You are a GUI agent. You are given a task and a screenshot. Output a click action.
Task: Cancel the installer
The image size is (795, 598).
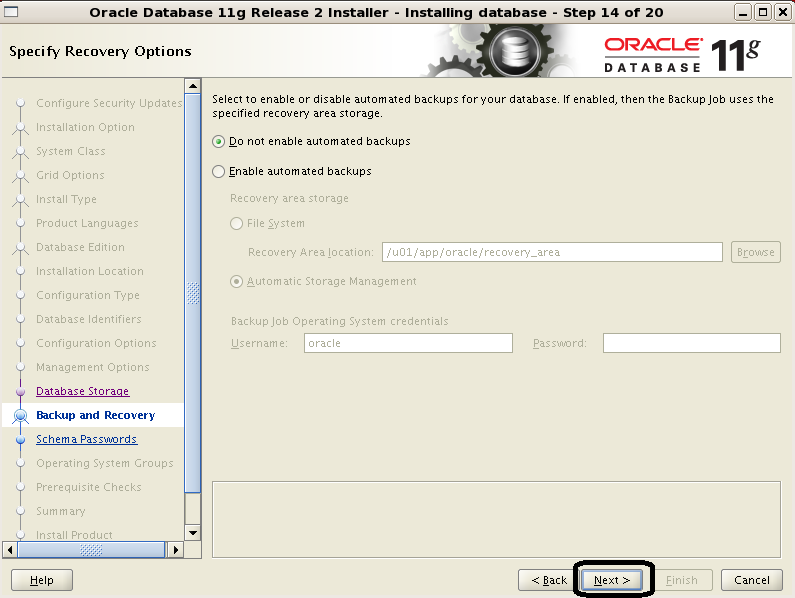[x=751, y=580]
